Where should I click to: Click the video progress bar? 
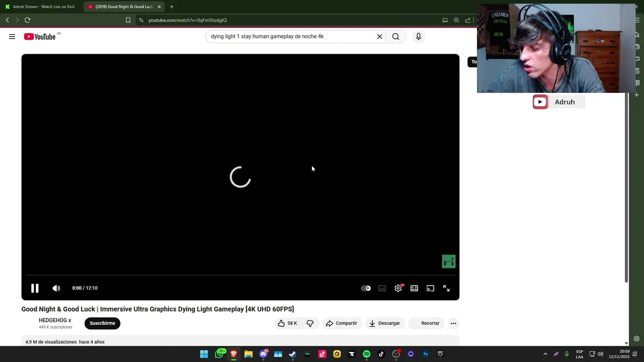240,276
